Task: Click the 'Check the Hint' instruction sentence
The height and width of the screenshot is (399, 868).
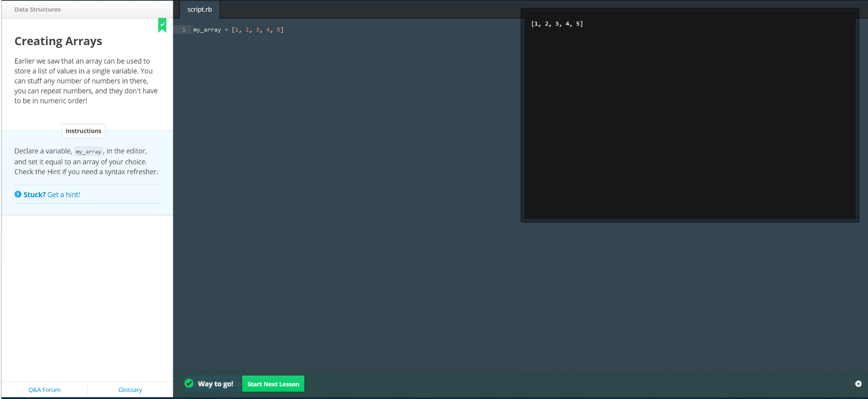Action: 86,172
